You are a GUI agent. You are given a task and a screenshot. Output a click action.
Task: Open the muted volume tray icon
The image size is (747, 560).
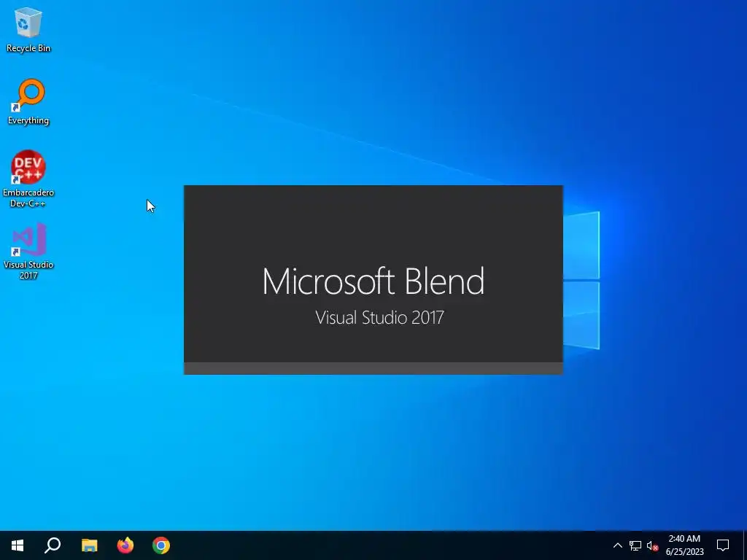652,545
